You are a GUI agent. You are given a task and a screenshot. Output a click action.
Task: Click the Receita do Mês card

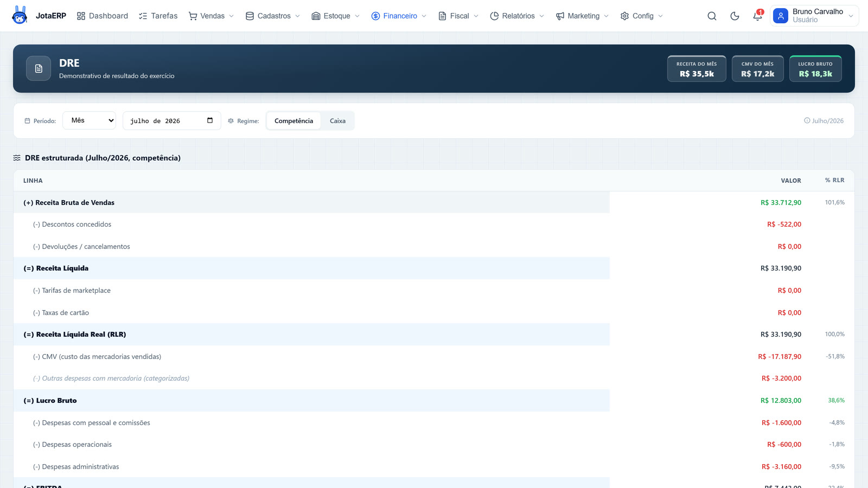pyautogui.click(x=697, y=69)
